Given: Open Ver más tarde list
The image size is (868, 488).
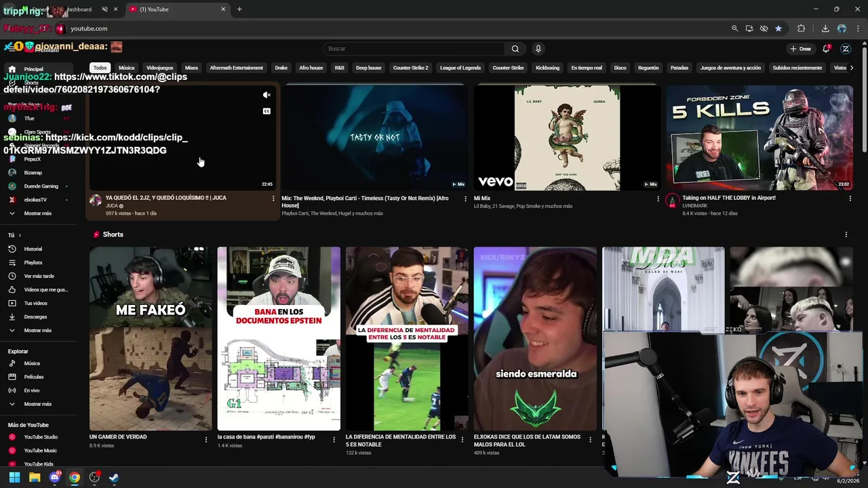Looking at the screenshot, I should click(39, 276).
